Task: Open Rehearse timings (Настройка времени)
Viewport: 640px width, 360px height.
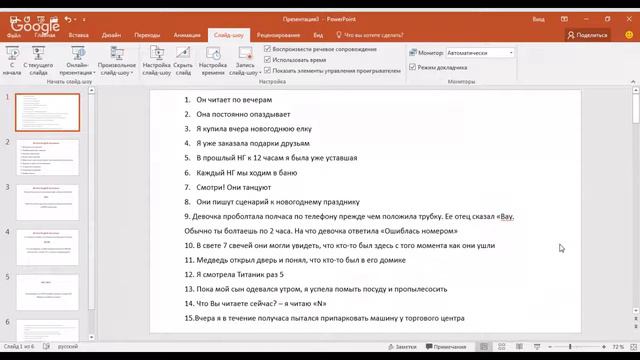Action: [x=213, y=60]
